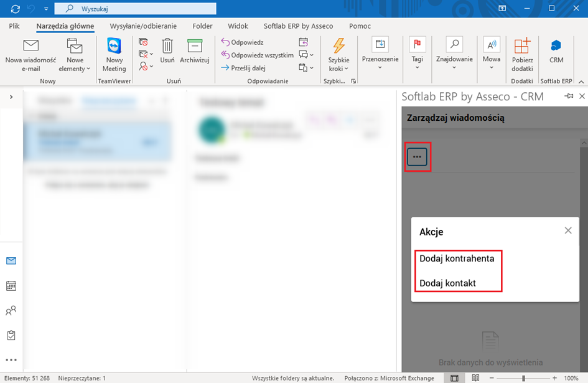Pin the Softlab ERP CRM task pane
This screenshot has width=588, height=383.
(569, 97)
